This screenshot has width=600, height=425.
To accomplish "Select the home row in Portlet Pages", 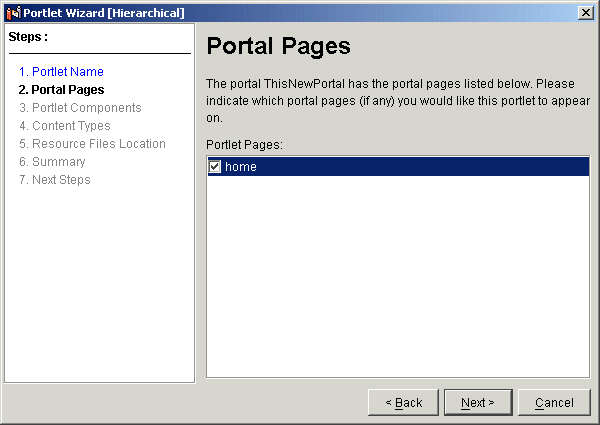I will pyautogui.click(x=398, y=166).
